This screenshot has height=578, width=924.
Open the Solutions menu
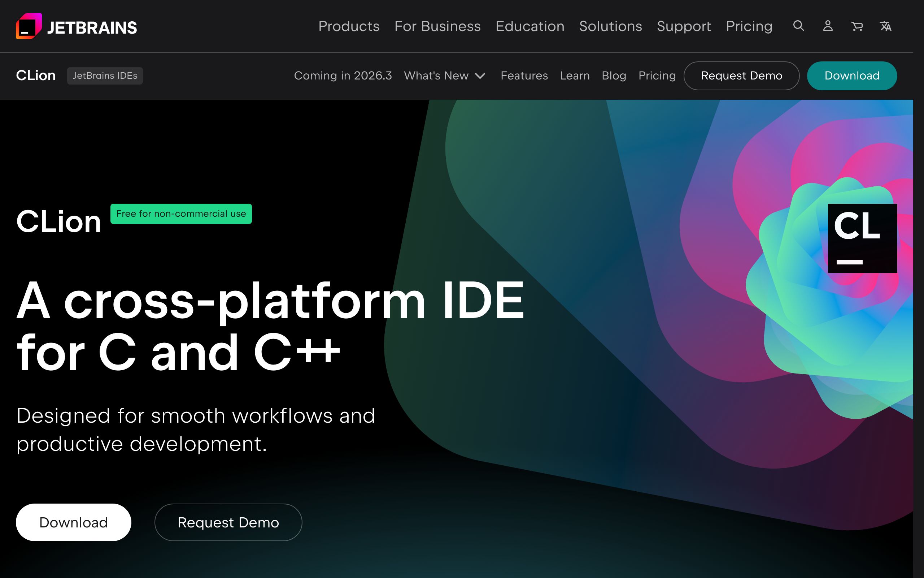tap(611, 26)
